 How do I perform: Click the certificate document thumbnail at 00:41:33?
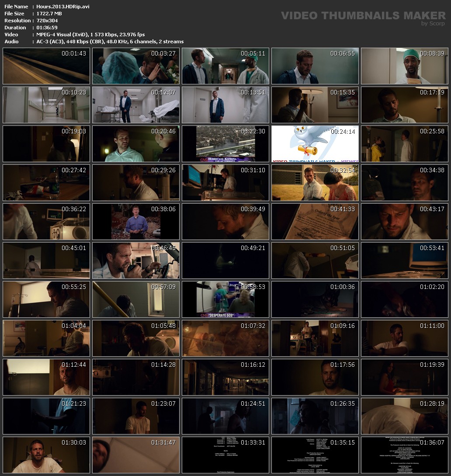point(315,222)
